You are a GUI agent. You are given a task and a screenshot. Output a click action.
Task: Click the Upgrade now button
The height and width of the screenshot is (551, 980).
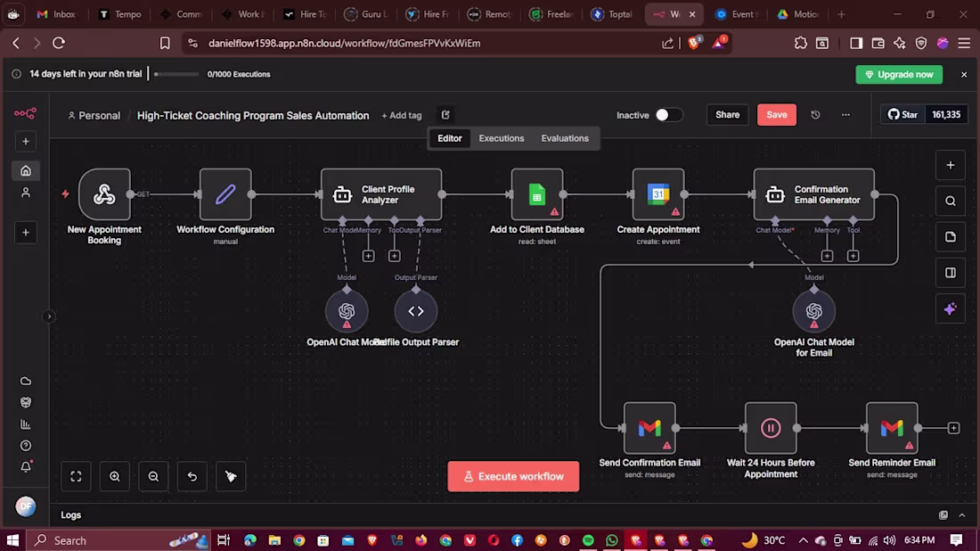coord(899,74)
